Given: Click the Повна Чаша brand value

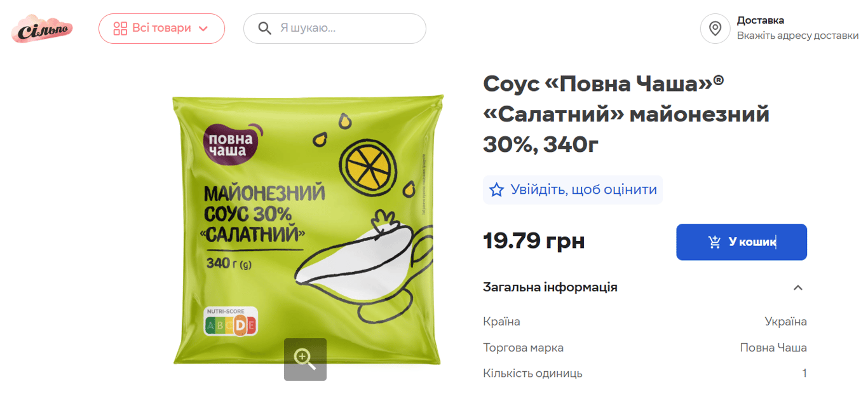Looking at the screenshot, I should click(x=773, y=348).
